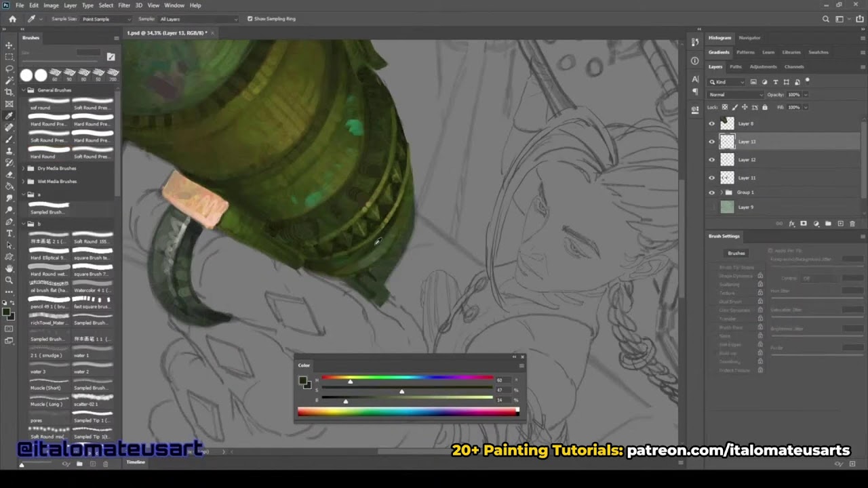868x488 pixels.
Task: Lock transparent pixels in Layers panel
Action: click(x=725, y=107)
